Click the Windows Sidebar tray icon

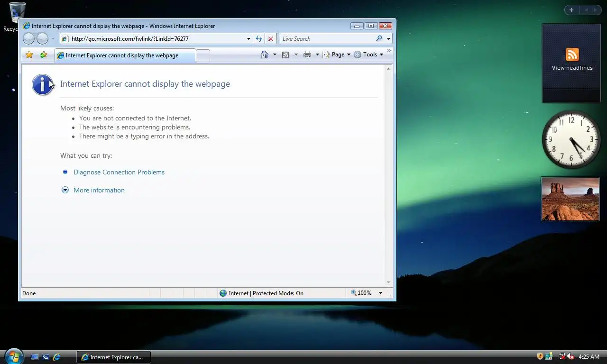pos(549,356)
